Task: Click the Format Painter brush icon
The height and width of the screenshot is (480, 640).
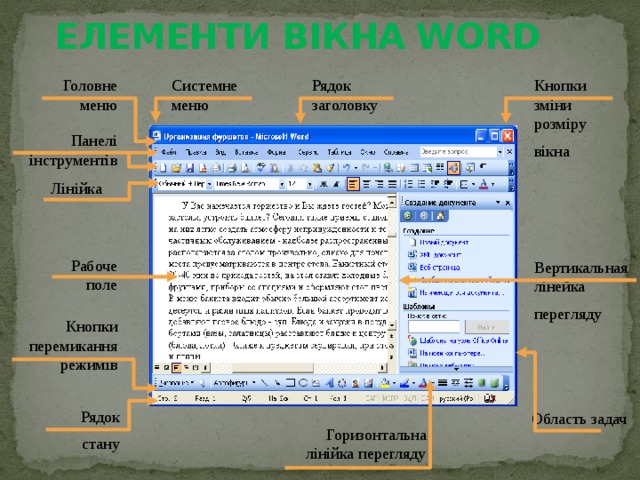Action: [330, 167]
